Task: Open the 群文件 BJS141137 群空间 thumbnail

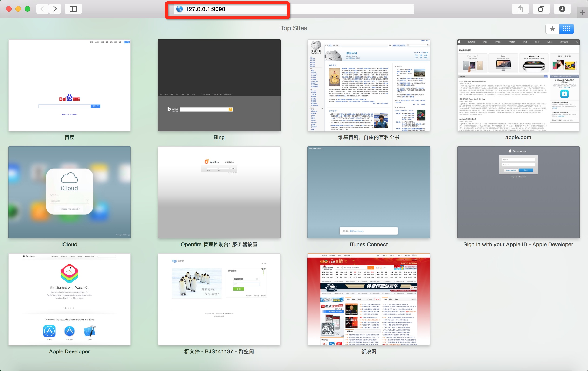Action: [x=219, y=299]
